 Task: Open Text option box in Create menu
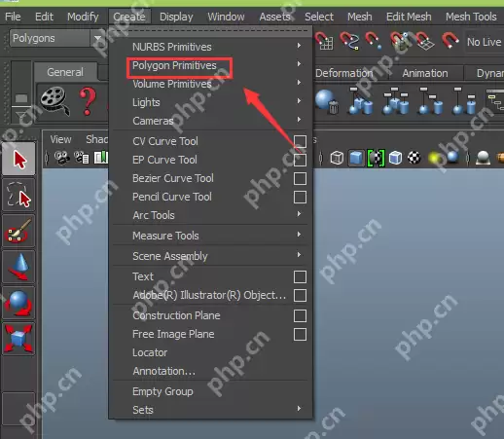[300, 276]
